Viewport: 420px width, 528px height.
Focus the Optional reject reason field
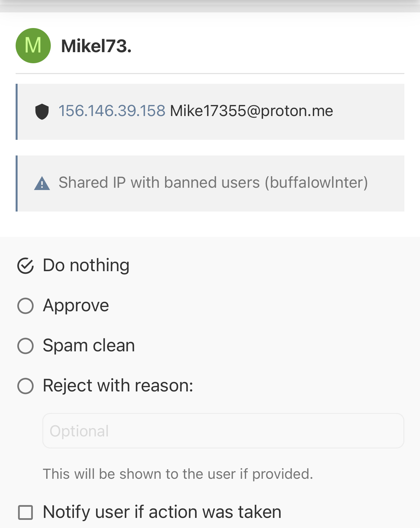coord(223,431)
